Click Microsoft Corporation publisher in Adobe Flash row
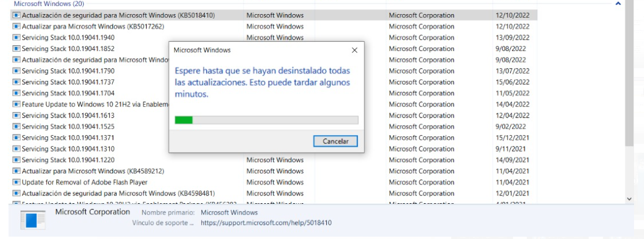The image size is (644, 239). (421, 182)
